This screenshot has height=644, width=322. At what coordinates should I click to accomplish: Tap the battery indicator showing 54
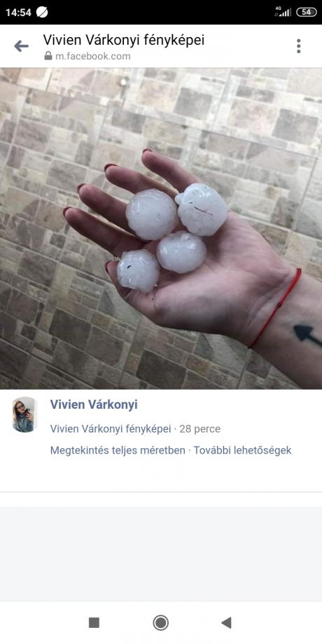(307, 12)
